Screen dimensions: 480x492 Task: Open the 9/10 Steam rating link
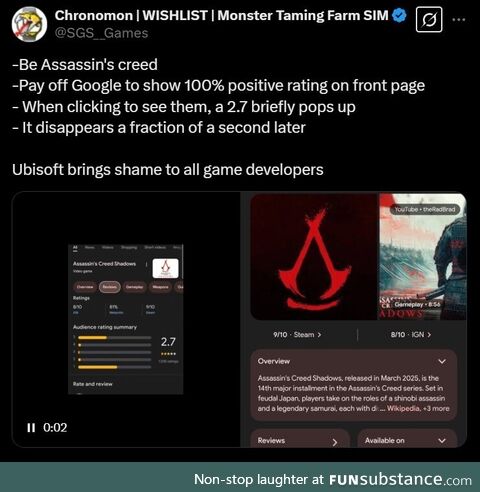pyautogui.click(x=297, y=334)
